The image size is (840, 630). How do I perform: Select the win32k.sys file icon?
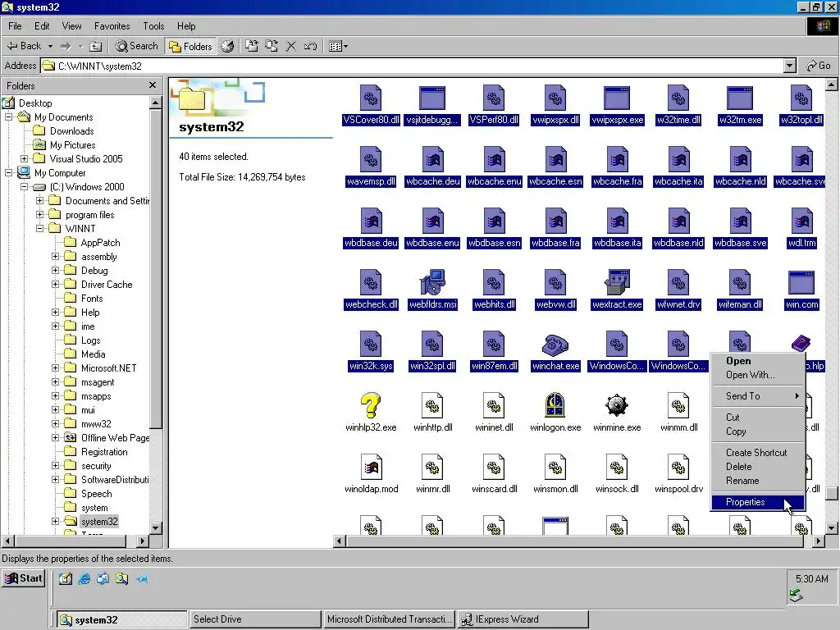(x=371, y=344)
